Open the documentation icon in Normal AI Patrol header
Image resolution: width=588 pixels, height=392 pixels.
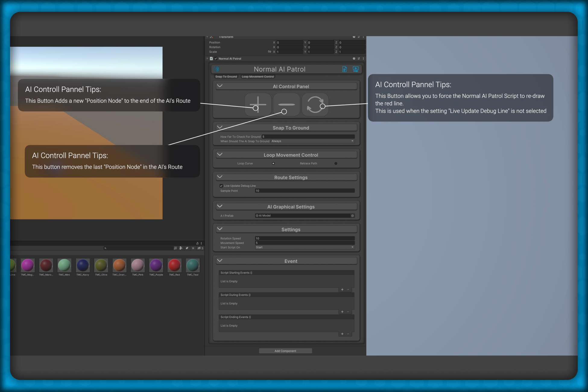pos(344,69)
